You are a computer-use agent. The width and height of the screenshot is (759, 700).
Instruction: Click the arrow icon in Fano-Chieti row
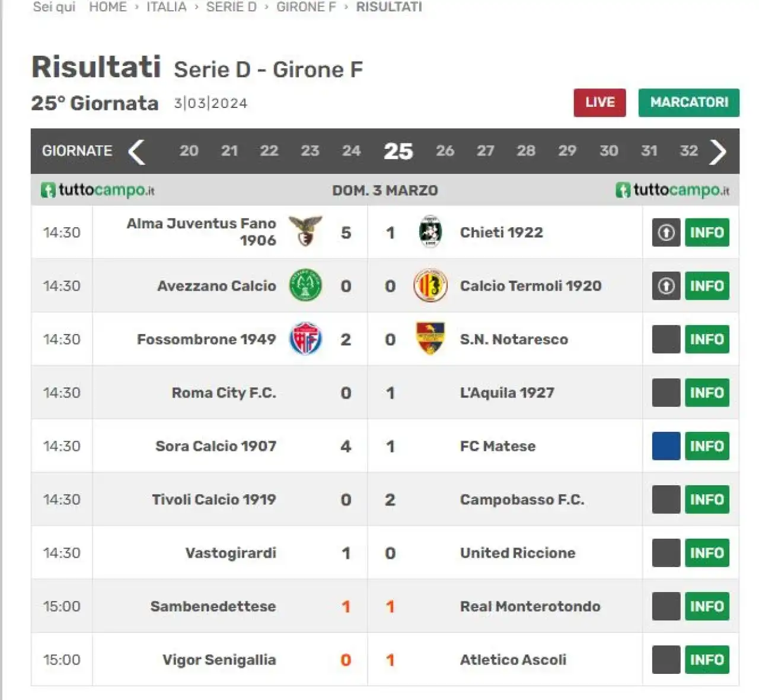tap(666, 233)
